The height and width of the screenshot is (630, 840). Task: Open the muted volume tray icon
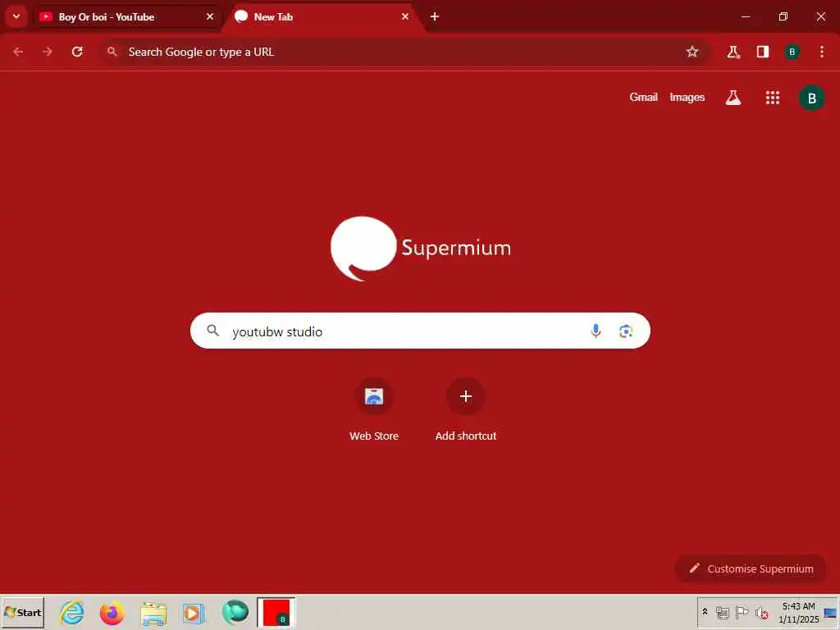click(761, 613)
